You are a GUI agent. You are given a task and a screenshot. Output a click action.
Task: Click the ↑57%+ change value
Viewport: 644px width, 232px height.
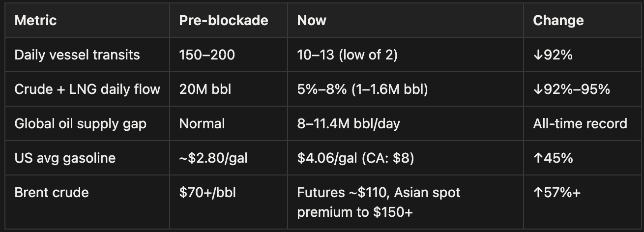pos(557,192)
